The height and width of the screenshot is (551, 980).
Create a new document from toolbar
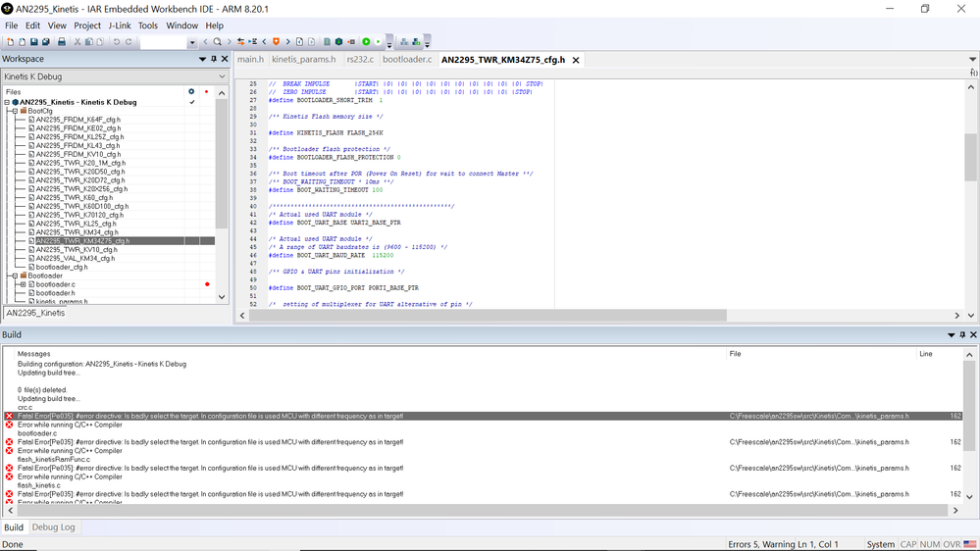coord(10,42)
